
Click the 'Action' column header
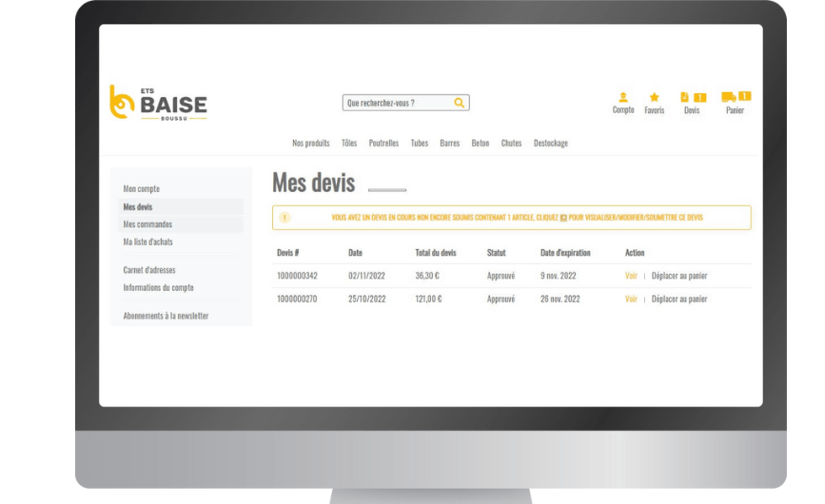[635, 253]
